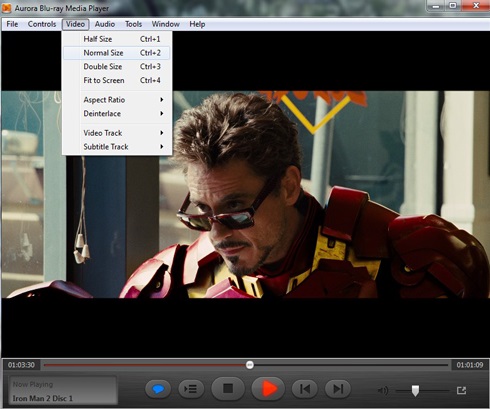
Task: Stop playback with the square button
Action: (x=228, y=388)
